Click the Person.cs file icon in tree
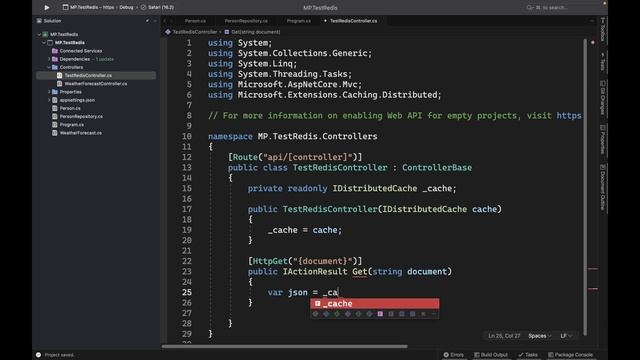 (x=55, y=108)
